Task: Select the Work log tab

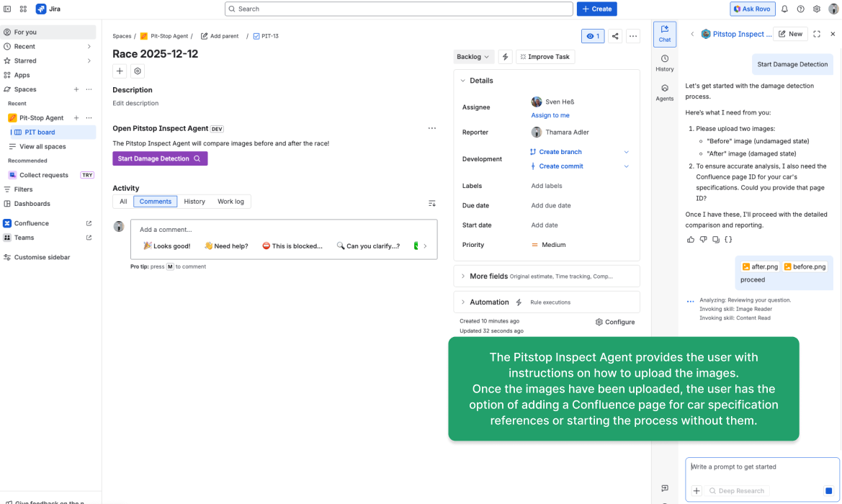Action: [230, 202]
